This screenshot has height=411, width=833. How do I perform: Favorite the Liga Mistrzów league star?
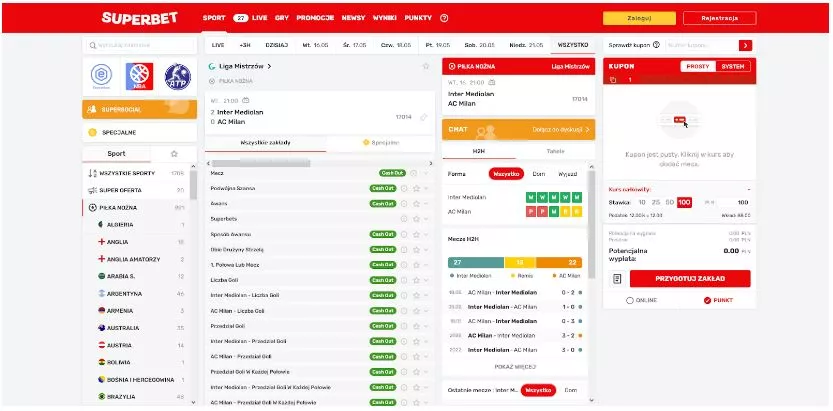(x=426, y=66)
